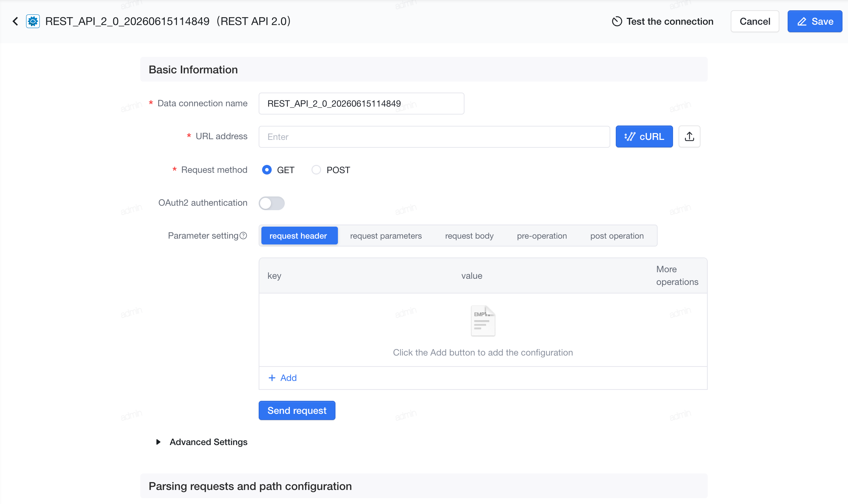Switch to the request parameters tab

click(x=386, y=236)
